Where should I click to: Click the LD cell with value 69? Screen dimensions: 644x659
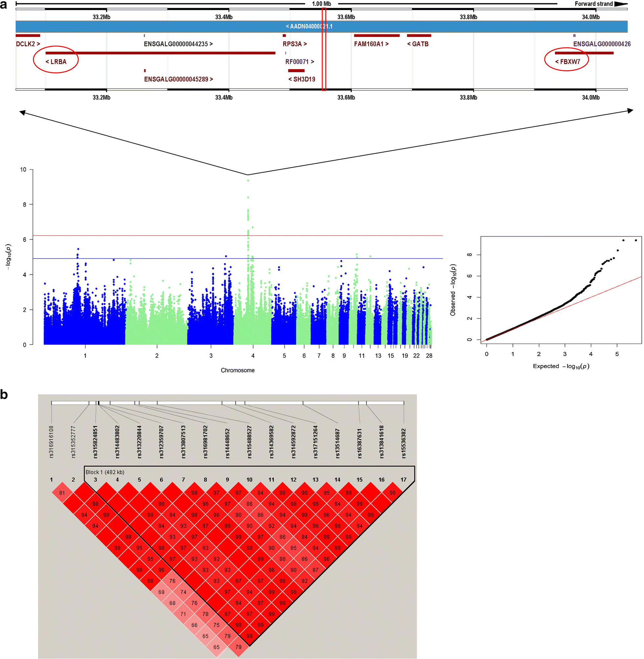161,592
